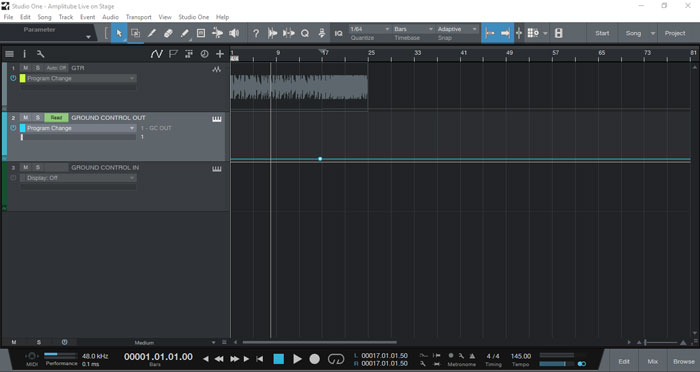Toggle Snap button in toolbar
700x372 pixels.
click(490, 33)
